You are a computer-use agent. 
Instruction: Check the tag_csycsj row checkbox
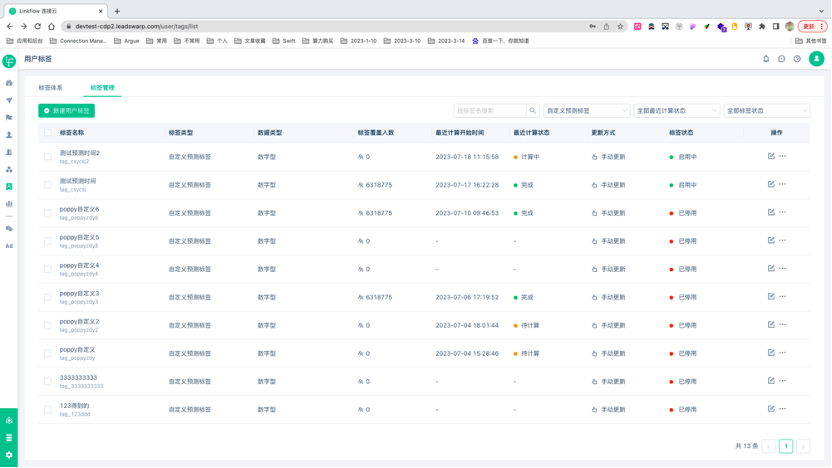[x=48, y=185]
